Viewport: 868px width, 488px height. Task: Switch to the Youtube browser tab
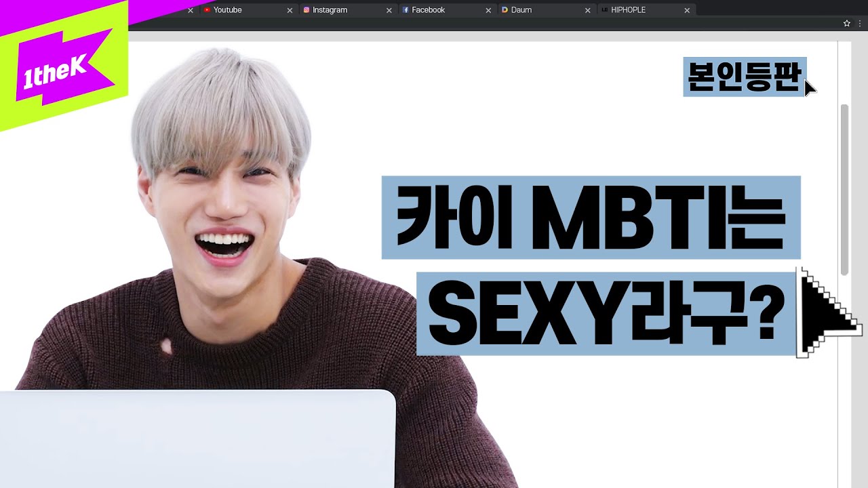[x=248, y=10]
